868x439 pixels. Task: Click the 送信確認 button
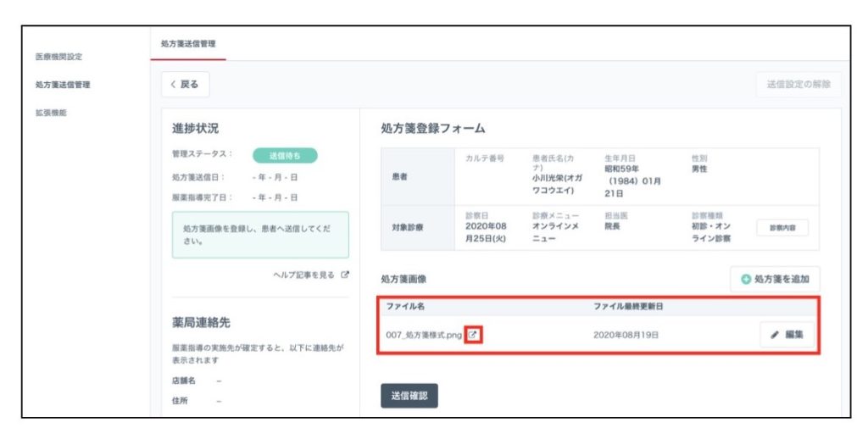[x=409, y=395]
